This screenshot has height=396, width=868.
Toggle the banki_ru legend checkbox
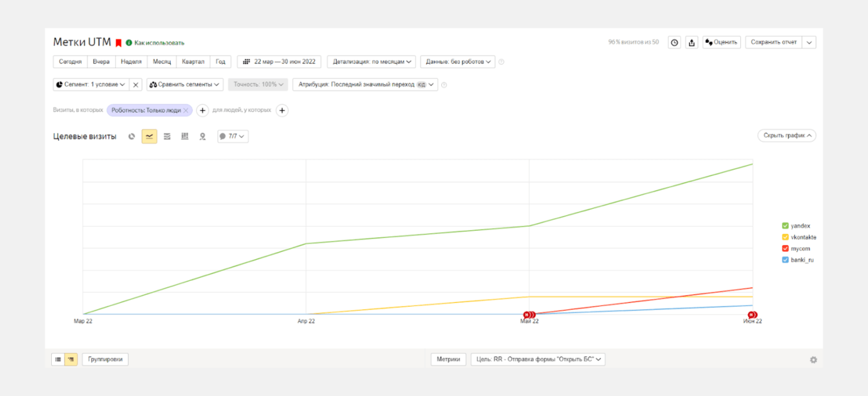(x=785, y=260)
